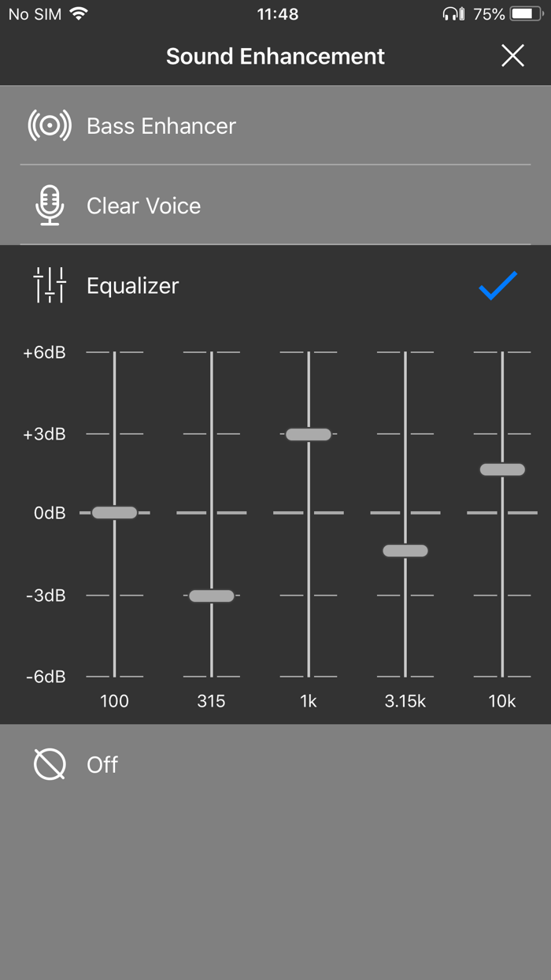Tap the 10k slider handle near +2dB

[x=501, y=469]
